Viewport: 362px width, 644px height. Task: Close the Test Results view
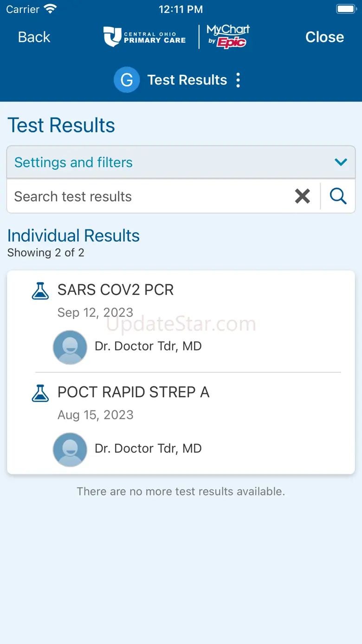coord(324,37)
